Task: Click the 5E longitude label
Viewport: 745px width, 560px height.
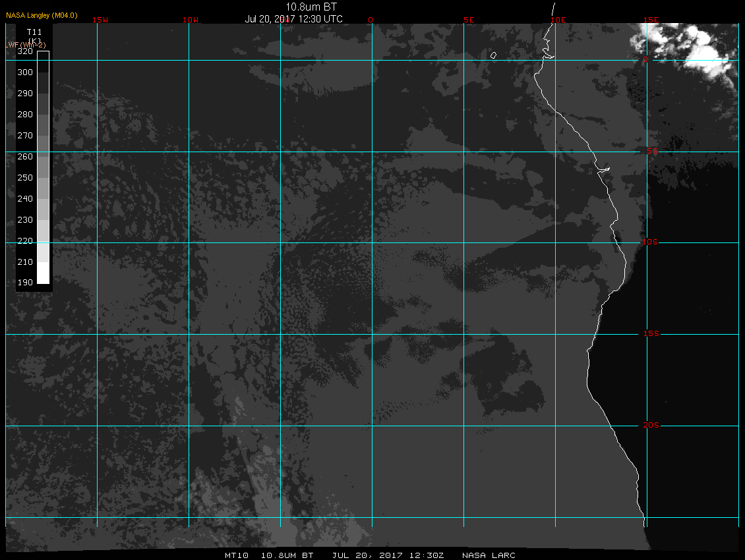Action: (469, 20)
